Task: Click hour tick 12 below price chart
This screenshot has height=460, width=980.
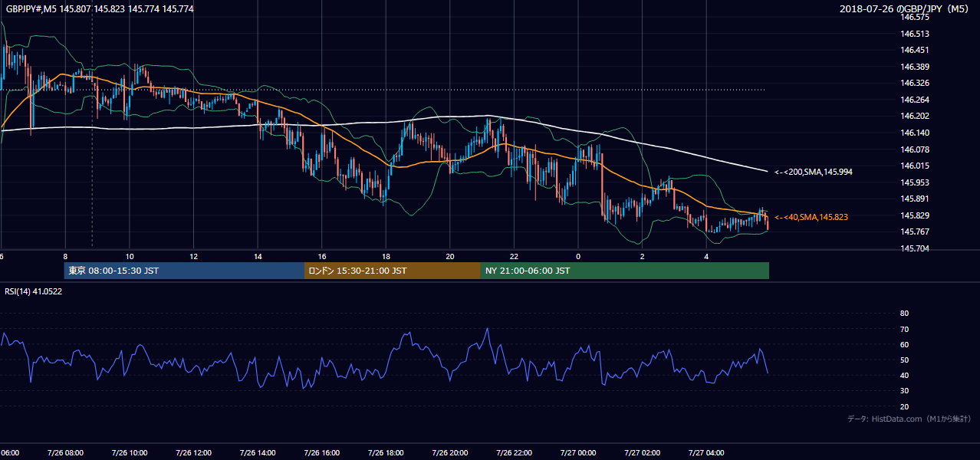Action: click(x=193, y=256)
